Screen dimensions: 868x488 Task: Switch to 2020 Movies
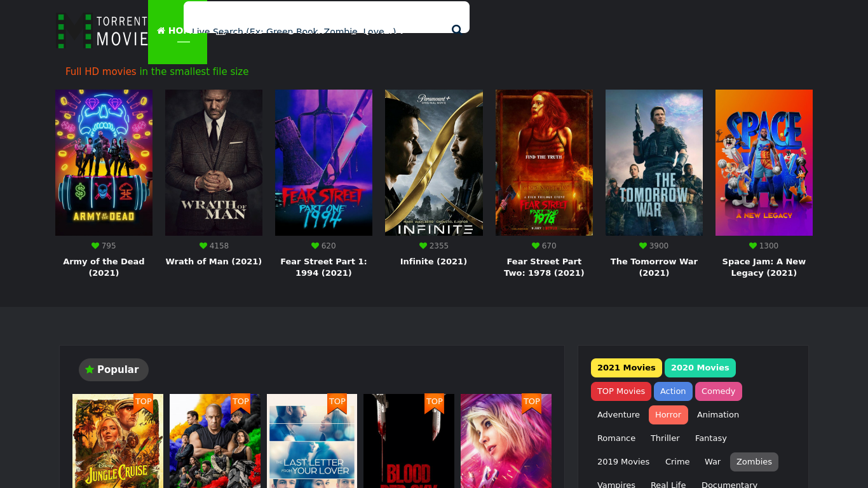pos(700,367)
